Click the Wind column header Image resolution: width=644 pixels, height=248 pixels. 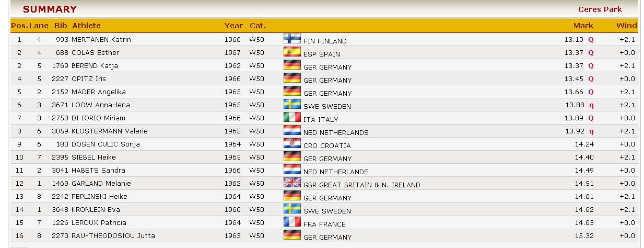point(626,26)
